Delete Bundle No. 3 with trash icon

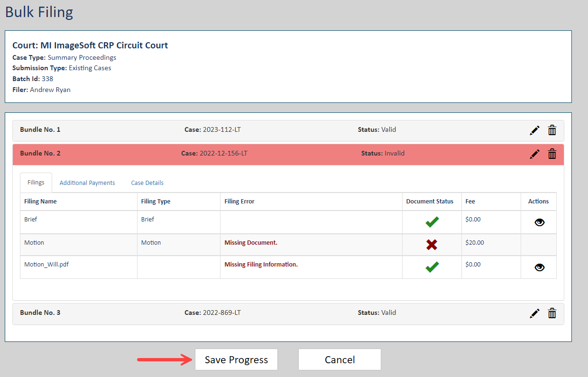[x=552, y=313]
